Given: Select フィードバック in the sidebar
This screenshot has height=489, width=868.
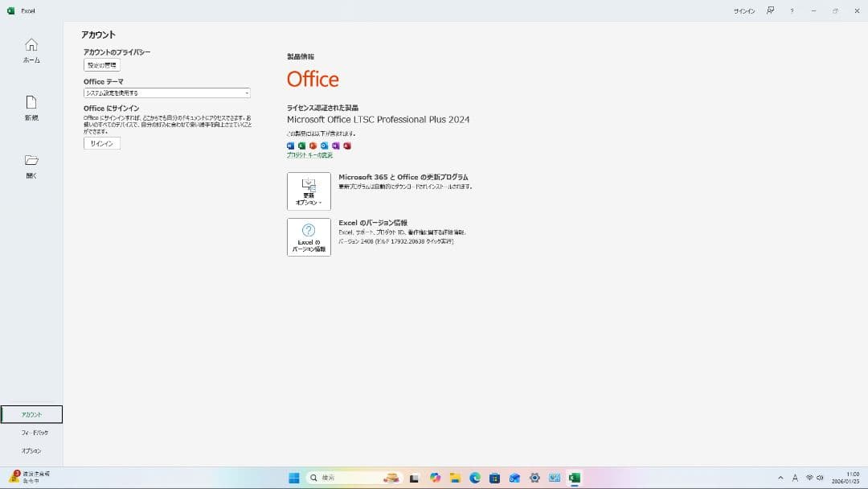Looking at the screenshot, I should click(x=35, y=433).
